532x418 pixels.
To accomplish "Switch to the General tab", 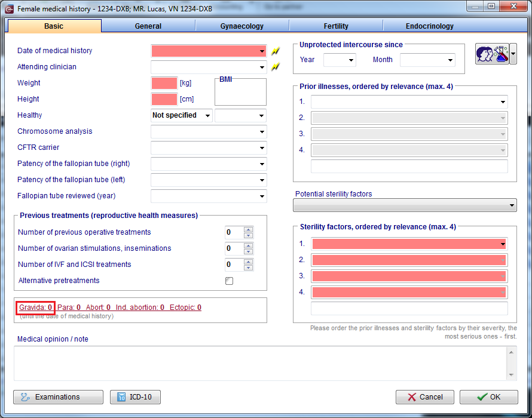I will (148, 26).
